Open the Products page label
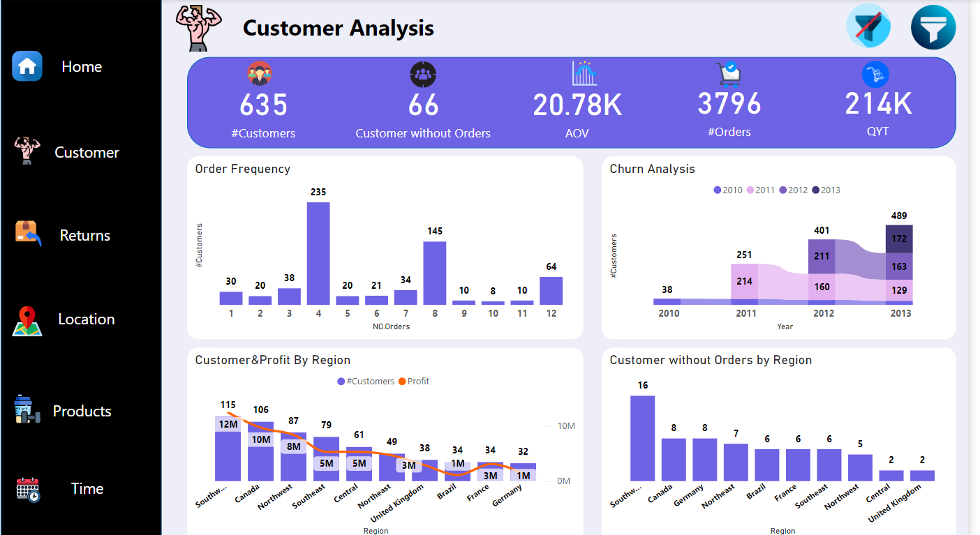 coord(82,412)
